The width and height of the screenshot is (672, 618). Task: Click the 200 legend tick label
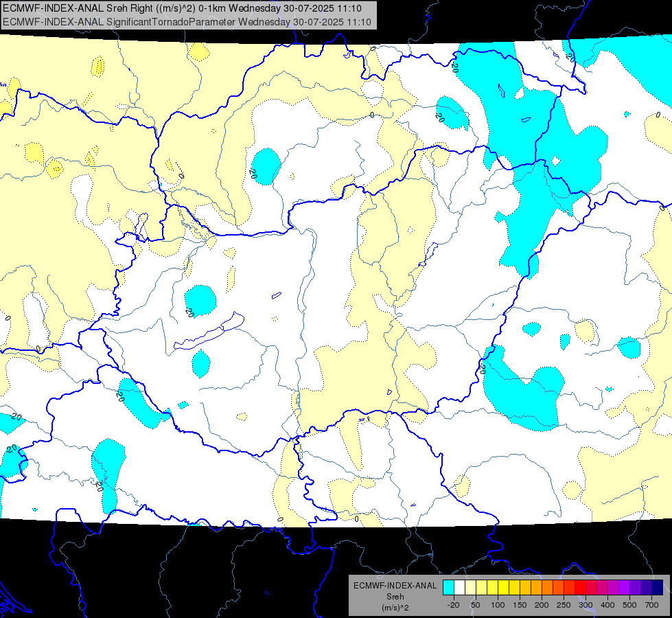(542, 605)
